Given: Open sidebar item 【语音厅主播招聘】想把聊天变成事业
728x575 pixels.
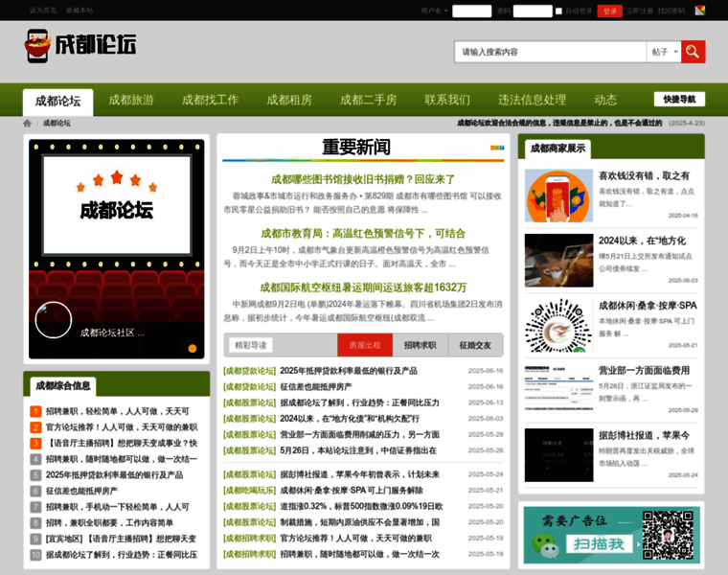Looking at the screenshot, I should [x=122, y=443].
